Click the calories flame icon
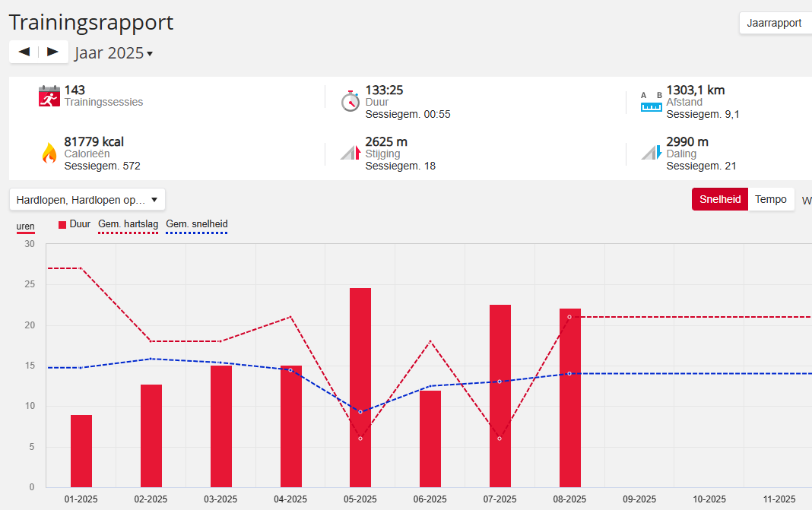Image resolution: width=812 pixels, height=510 pixels. tap(49, 153)
